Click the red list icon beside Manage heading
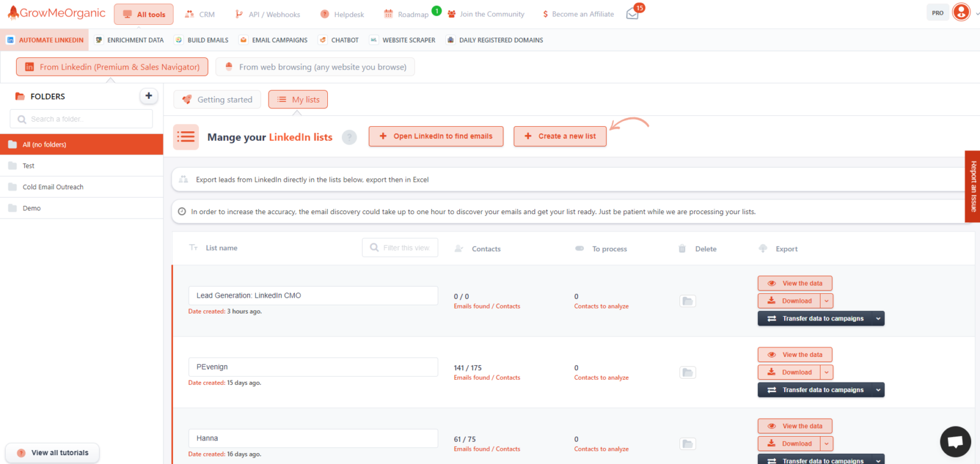 pyautogui.click(x=186, y=137)
